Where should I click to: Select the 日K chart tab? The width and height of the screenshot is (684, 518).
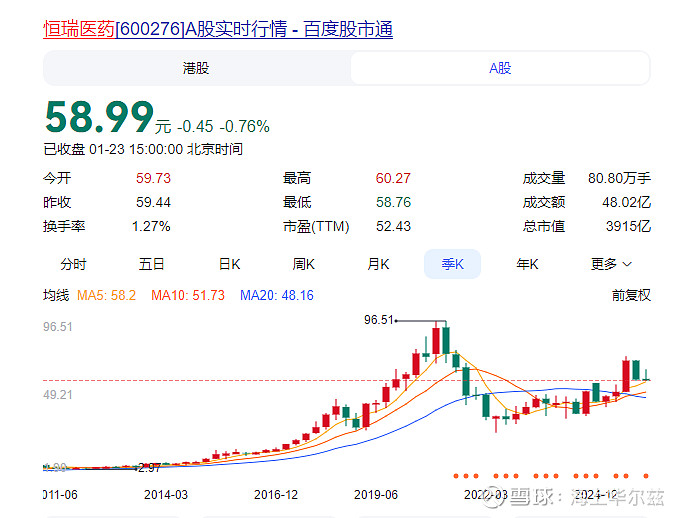pos(229,264)
